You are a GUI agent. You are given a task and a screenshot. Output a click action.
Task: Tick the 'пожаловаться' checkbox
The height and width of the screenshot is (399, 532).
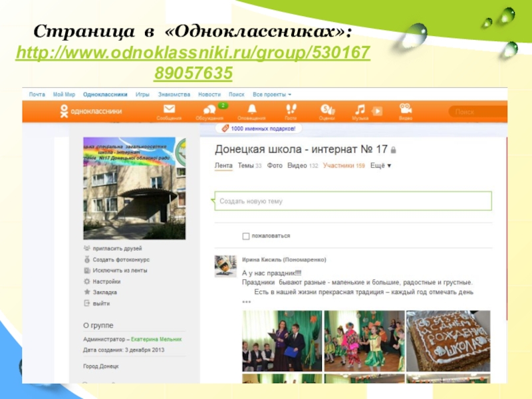coord(246,236)
